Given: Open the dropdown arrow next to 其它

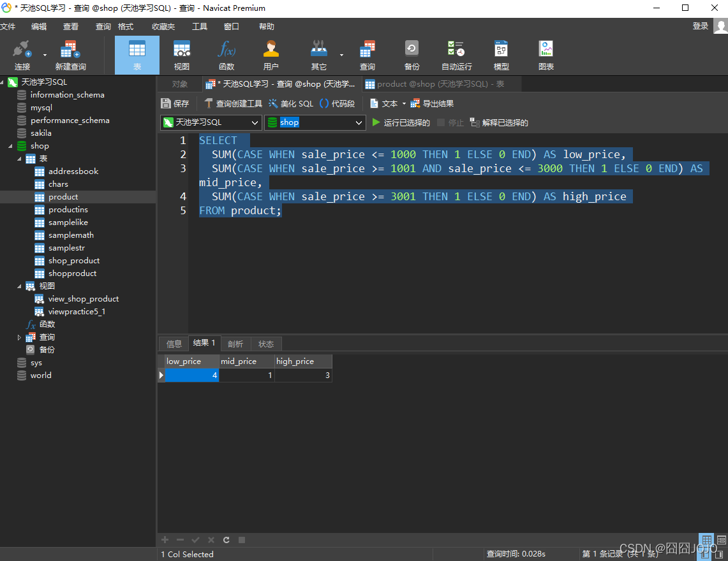Looking at the screenshot, I should [x=342, y=55].
